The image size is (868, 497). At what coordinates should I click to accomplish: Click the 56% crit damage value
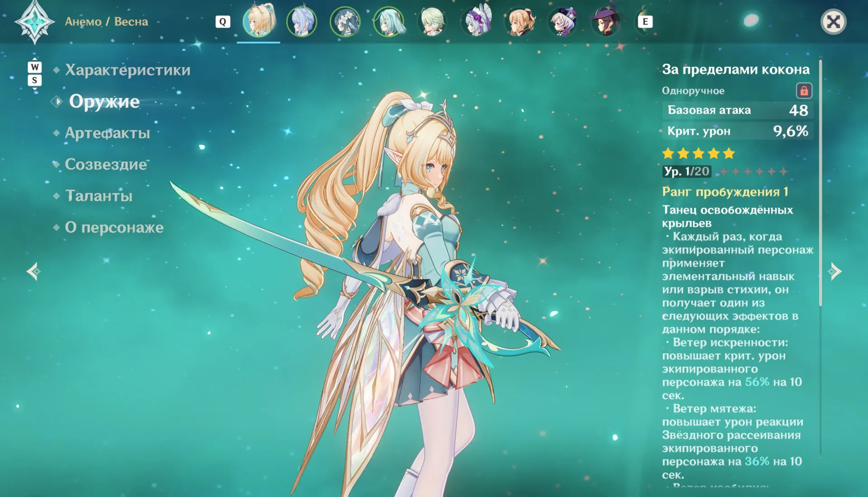[757, 382]
